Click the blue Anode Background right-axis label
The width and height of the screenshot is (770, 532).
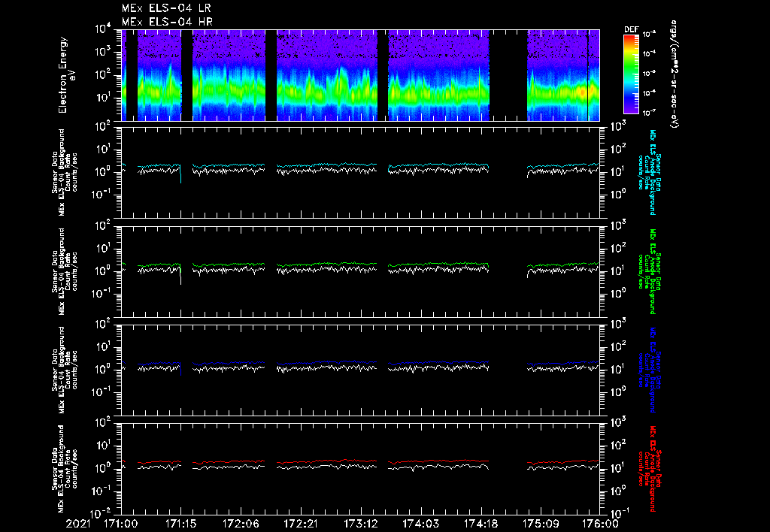(x=649, y=370)
